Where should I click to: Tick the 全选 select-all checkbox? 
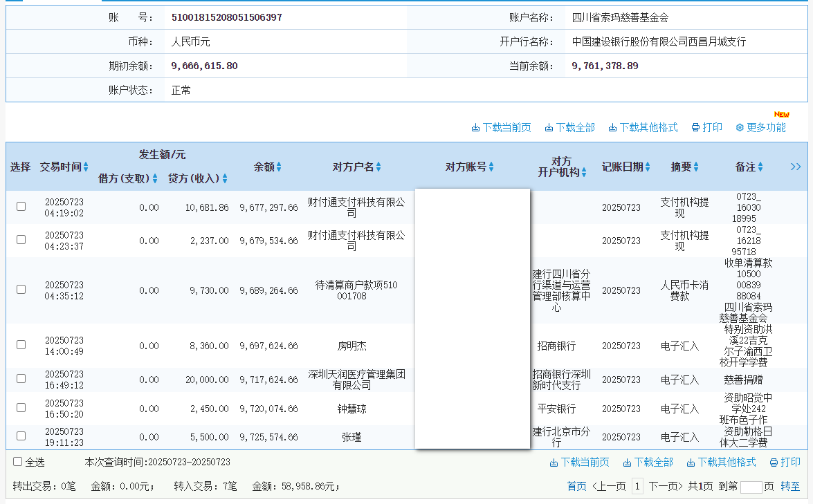click(x=17, y=462)
